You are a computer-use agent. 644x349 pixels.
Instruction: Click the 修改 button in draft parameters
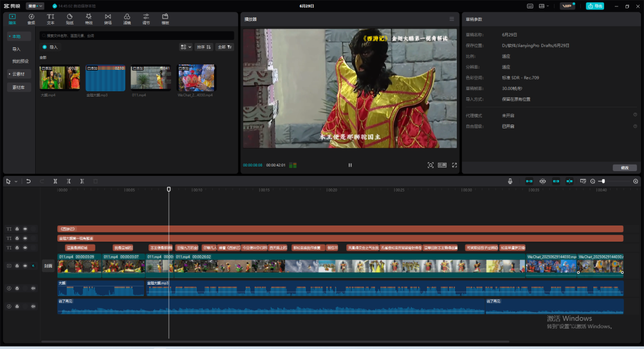(625, 168)
